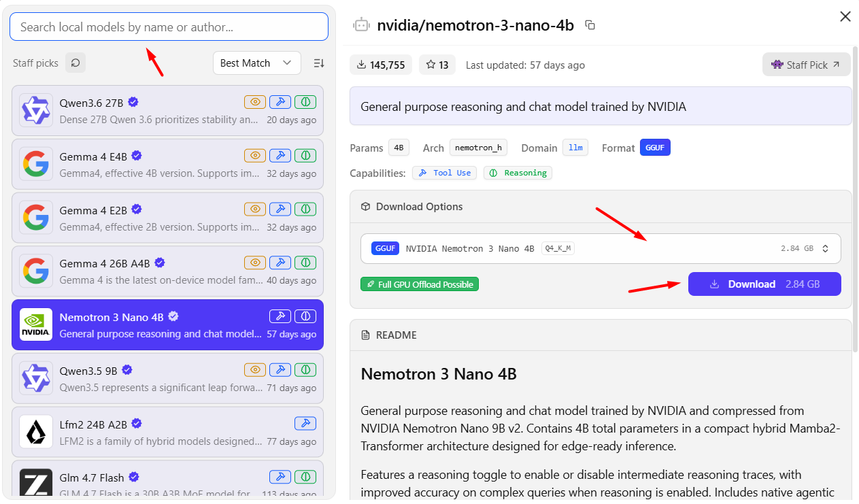Open the Staff Pick link button

point(806,65)
